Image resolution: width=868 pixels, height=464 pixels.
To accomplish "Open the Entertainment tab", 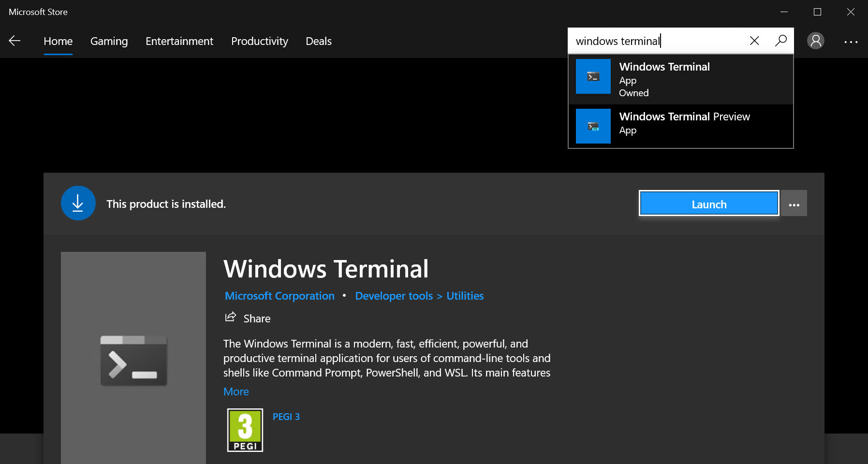I will pyautogui.click(x=179, y=42).
